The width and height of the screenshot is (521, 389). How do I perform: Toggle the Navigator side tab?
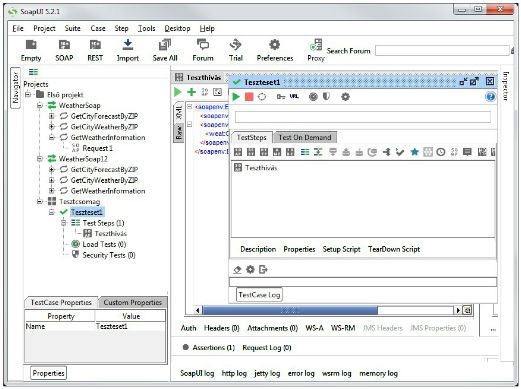(x=16, y=88)
